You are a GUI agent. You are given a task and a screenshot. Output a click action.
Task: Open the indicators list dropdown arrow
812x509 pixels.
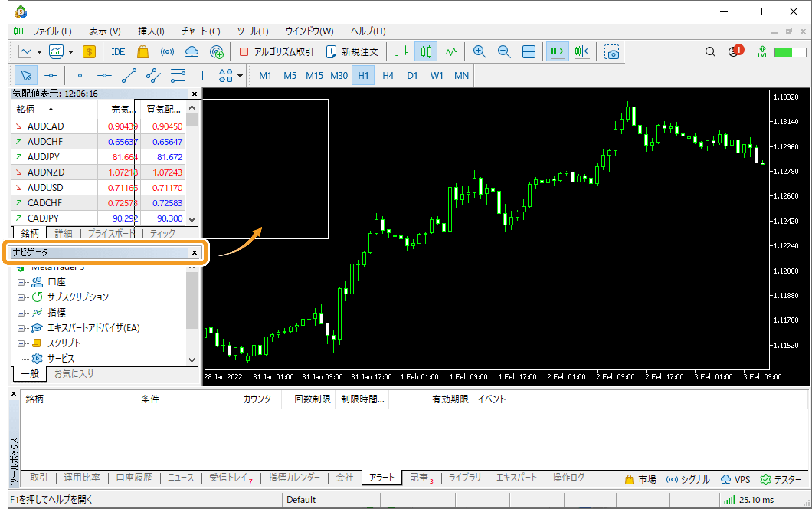[71, 52]
